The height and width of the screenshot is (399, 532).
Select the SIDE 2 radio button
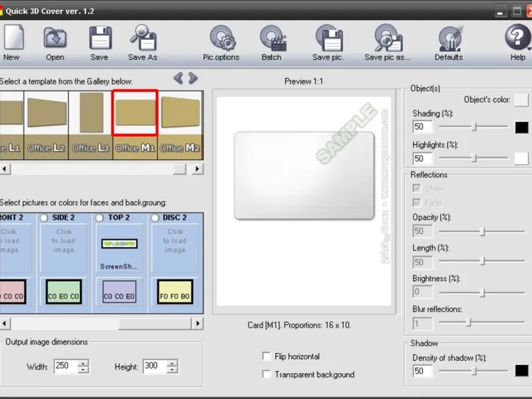[44, 218]
